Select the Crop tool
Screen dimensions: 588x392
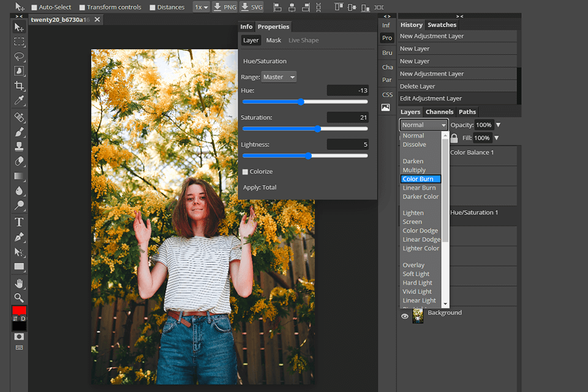(19, 86)
